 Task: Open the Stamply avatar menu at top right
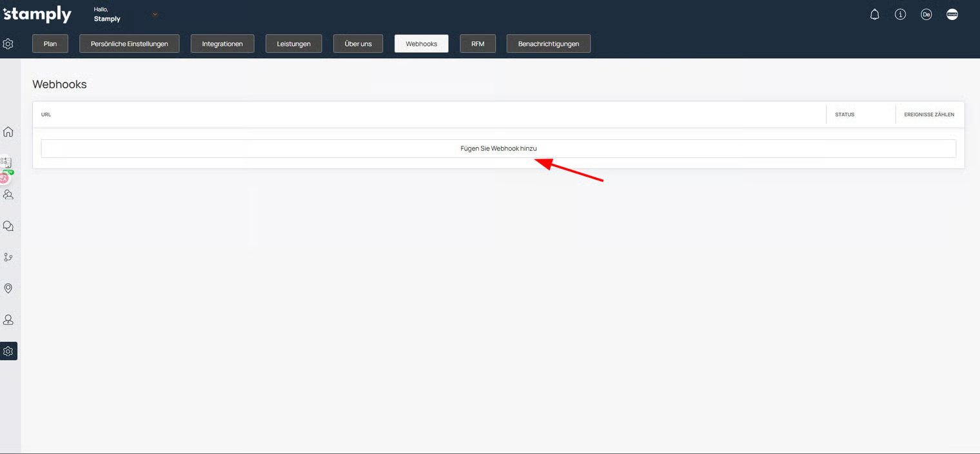coord(952,14)
